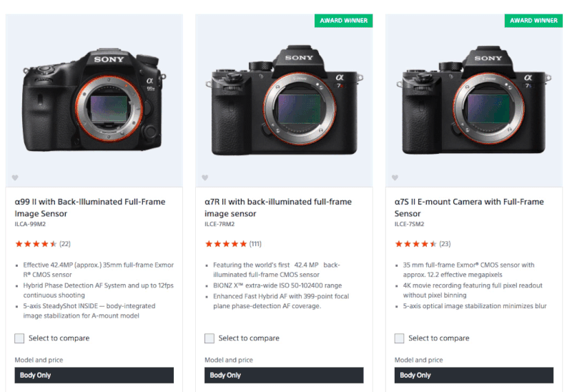Click Award Winner badge on α7R II
The height and width of the screenshot is (392, 572).
coord(344,20)
